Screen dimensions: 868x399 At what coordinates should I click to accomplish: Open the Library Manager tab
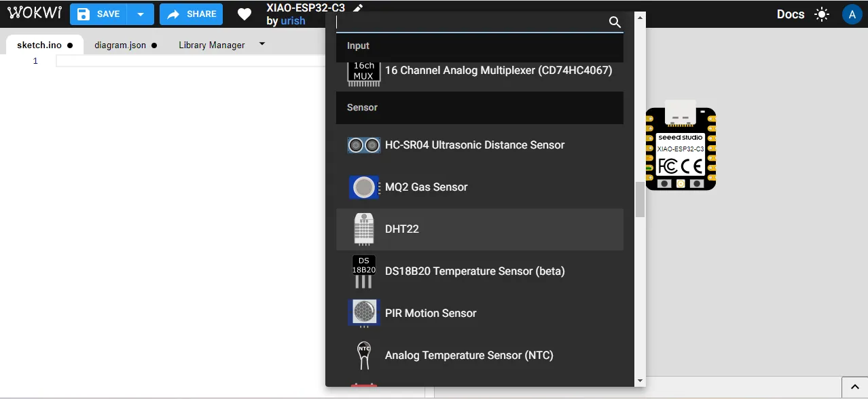211,45
